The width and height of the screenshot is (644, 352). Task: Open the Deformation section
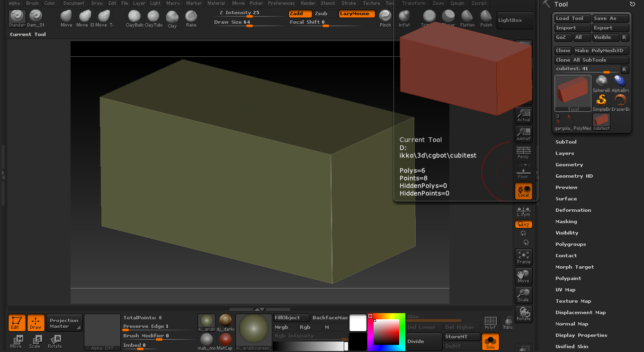coord(573,210)
